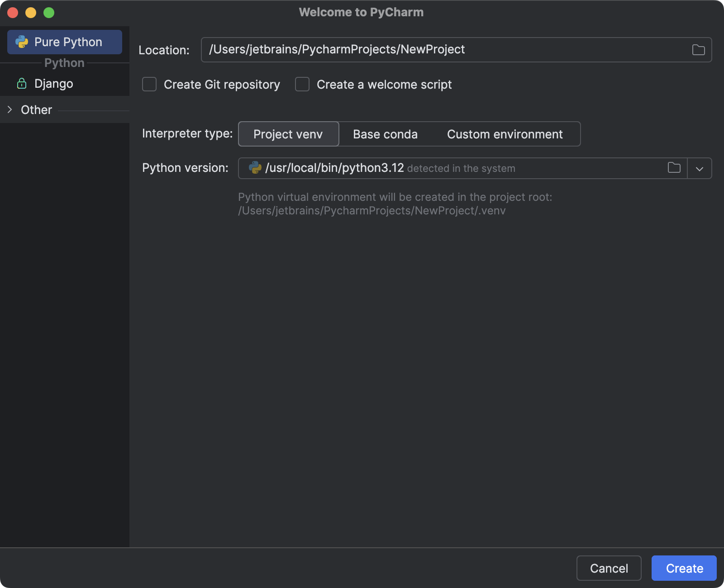The width and height of the screenshot is (724, 588).
Task: Enable Create a welcome script
Action: (x=302, y=84)
